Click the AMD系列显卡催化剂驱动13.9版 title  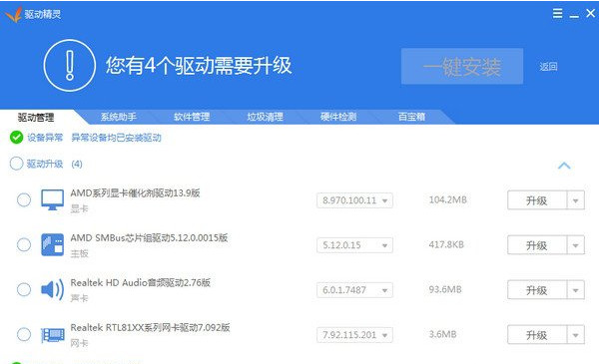click(x=135, y=192)
